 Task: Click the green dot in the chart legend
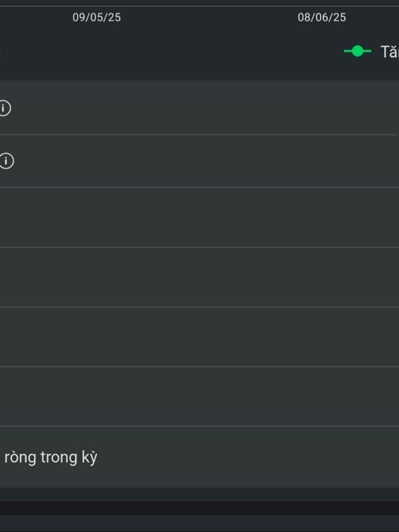click(357, 52)
